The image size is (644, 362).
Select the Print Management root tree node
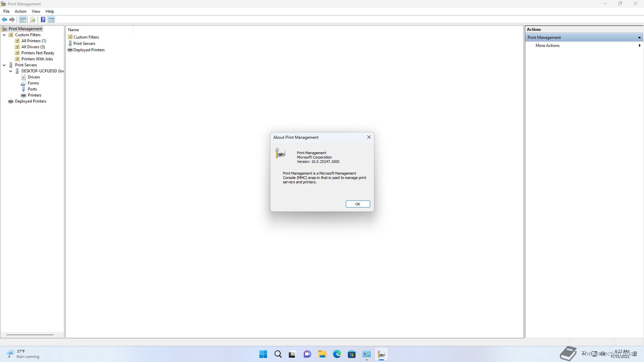[x=25, y=29]
